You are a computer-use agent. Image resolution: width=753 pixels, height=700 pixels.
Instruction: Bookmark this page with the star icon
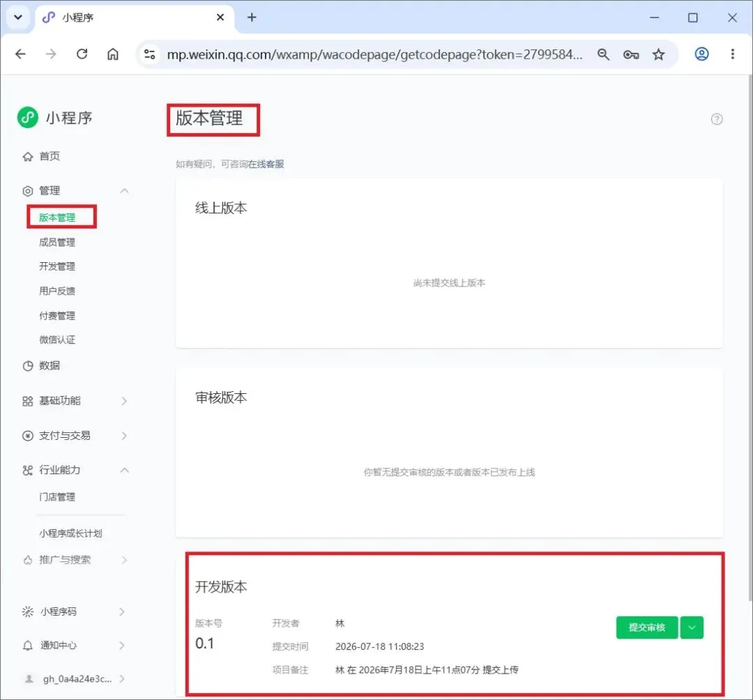point(658,54)
